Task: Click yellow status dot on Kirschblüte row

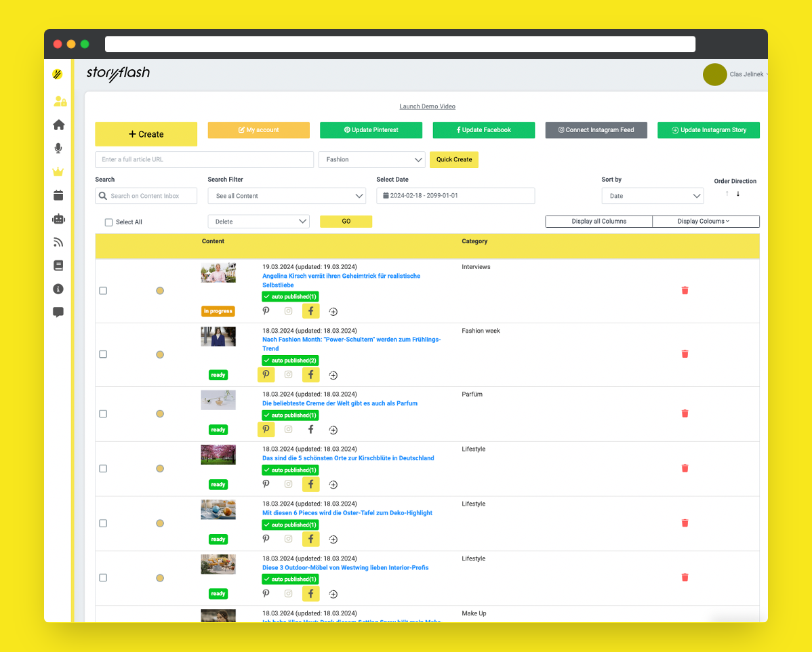Action: 160,469
